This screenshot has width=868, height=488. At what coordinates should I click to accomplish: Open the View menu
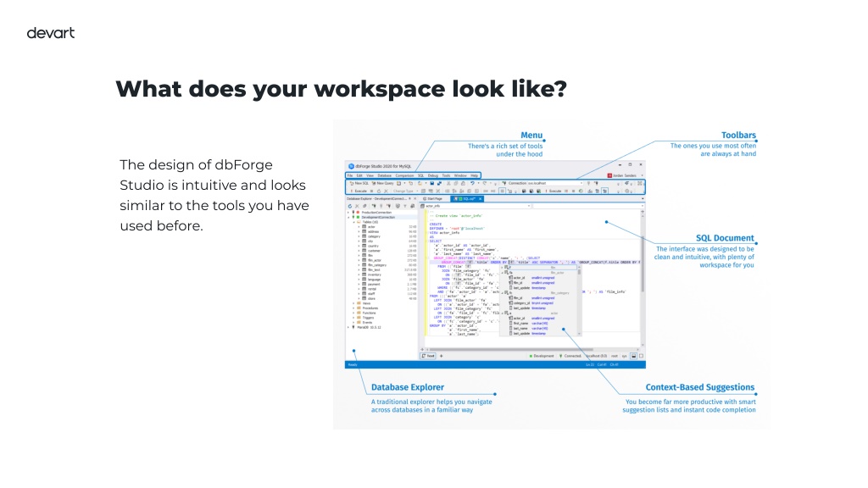(x=370, y=175)
